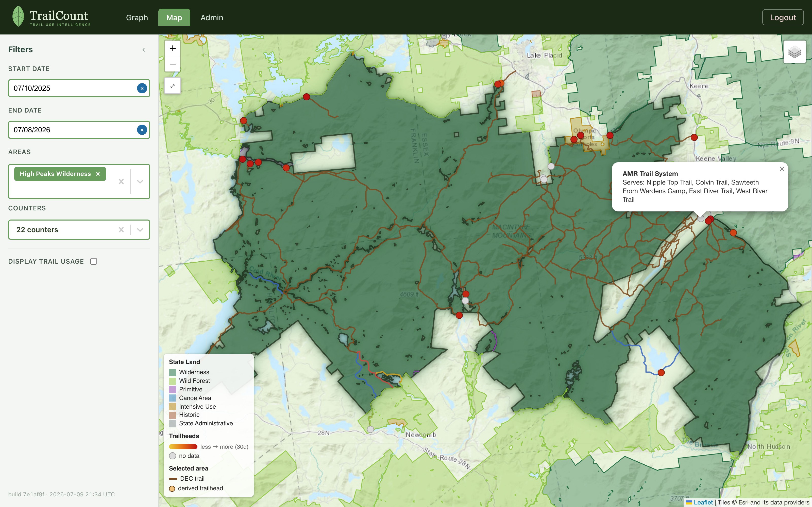
Task: Close the AMR Trail System popup
Action: click(782, 169)
